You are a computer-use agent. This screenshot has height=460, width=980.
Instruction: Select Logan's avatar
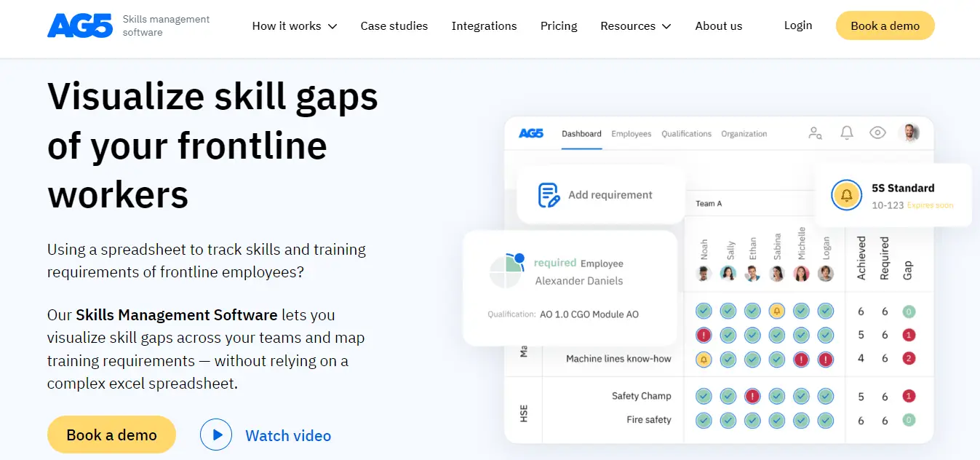tap(825, 274)
